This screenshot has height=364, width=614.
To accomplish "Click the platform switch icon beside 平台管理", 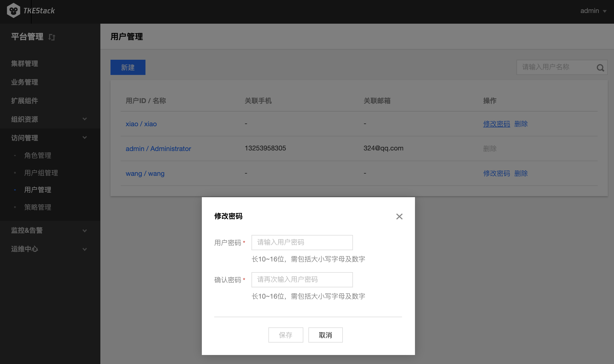I will point(52,37).
